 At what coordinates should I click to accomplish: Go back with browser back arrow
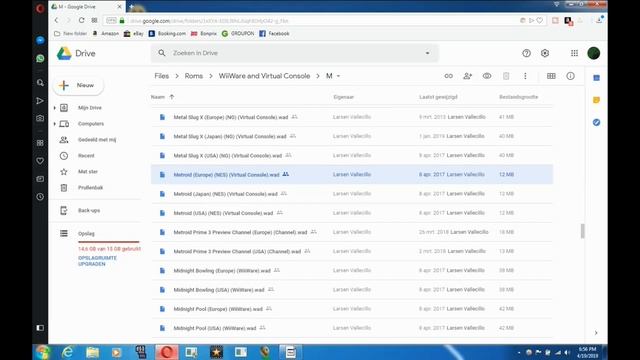[x=56, y=20]
